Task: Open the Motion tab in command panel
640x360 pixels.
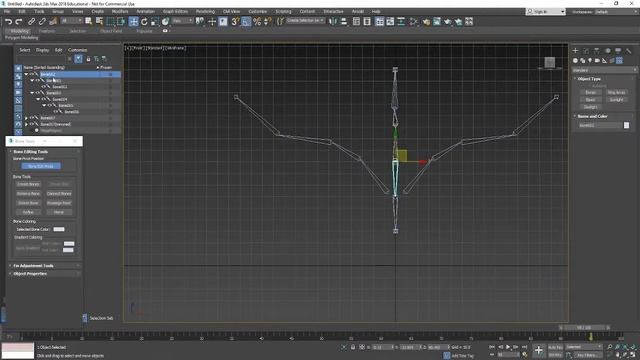Action: [x=608, y=51]
